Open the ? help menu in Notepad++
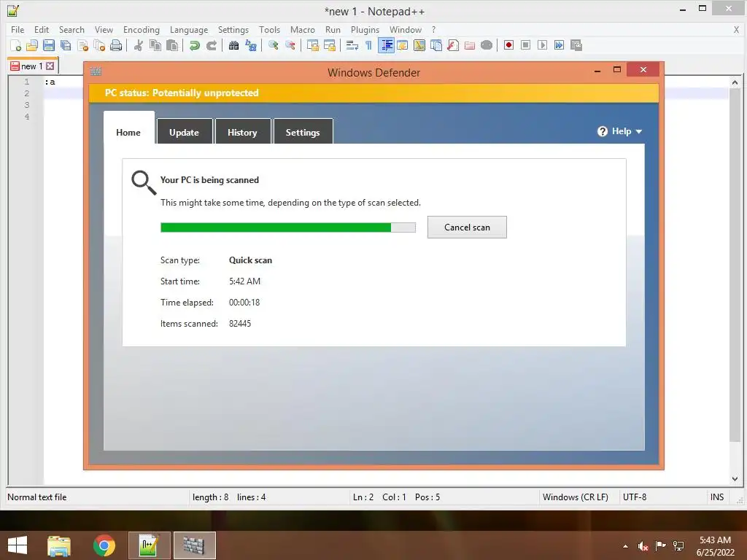747x560 pixels. click(433, 29)
